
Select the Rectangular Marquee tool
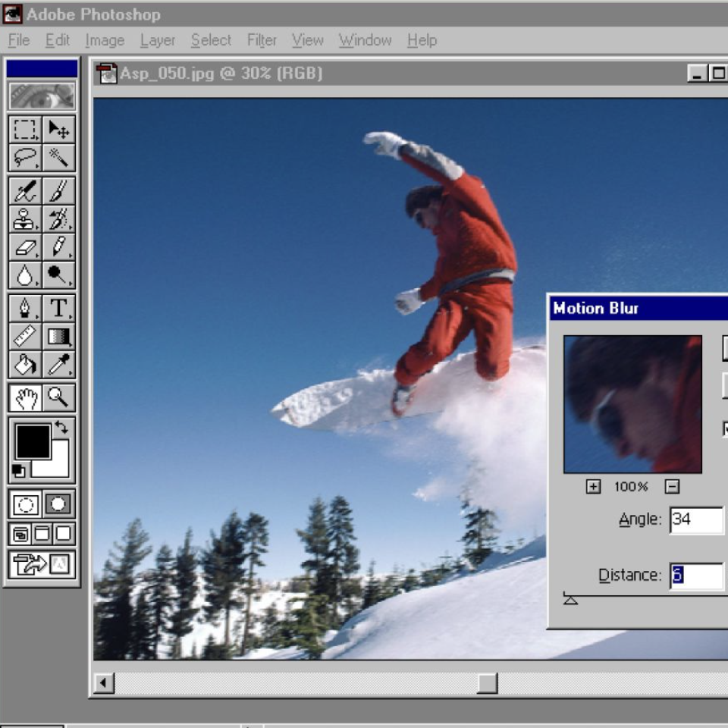coord(25,130)
